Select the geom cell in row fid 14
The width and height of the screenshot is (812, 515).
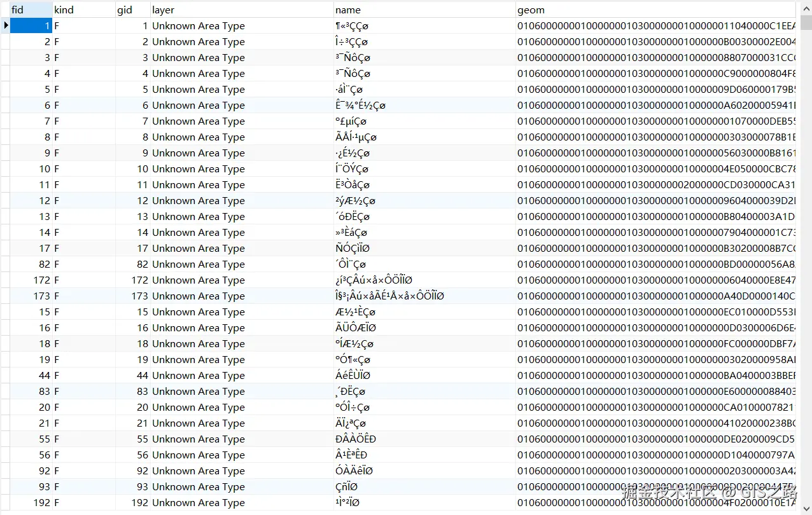pyautogui.click(x=655, y=232)
